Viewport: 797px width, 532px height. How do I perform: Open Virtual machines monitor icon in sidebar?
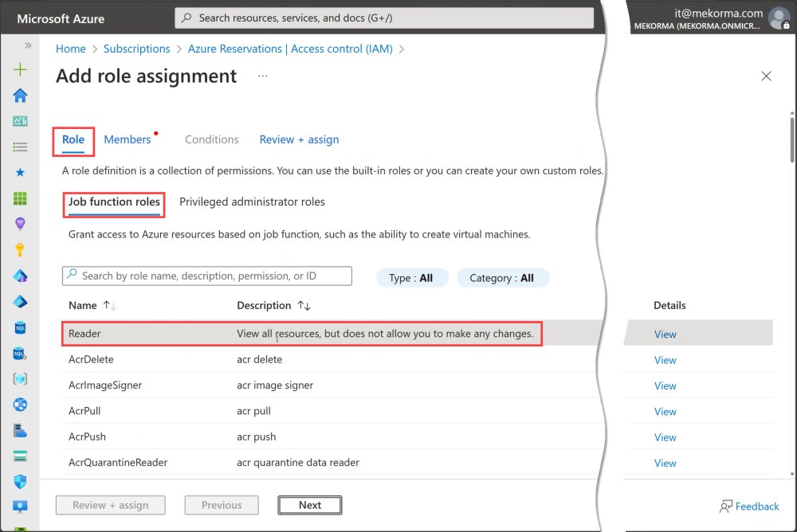coord(20,507)
